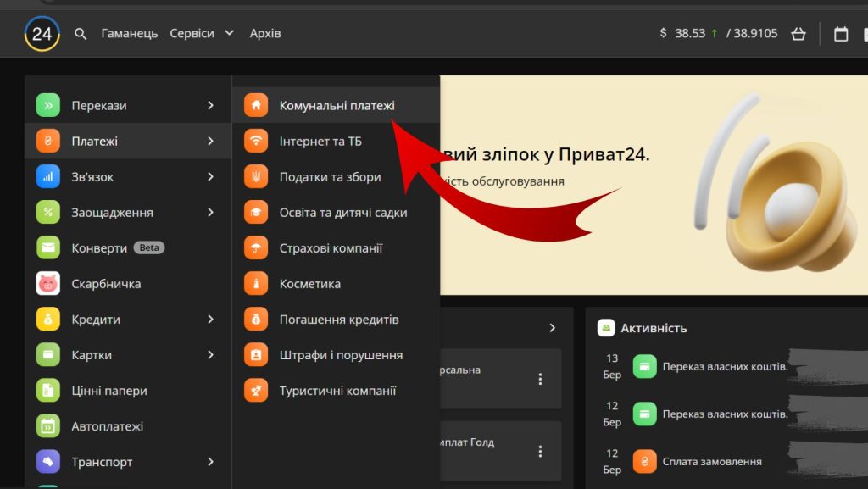Select the Комунальні платежі house icon

pyautogui.click(x=255, y=106)
